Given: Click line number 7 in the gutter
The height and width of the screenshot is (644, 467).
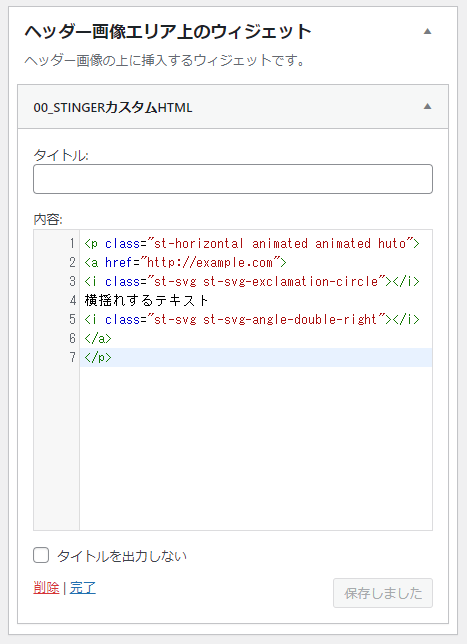Looking at the screenshot, I should pyautogui.click(x=72, y=357).
